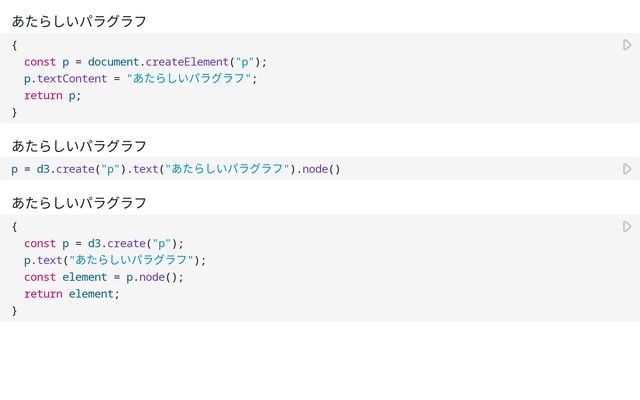Run the one-line d3.create cell
This screenshot has height=400, width=640.
coord(627,169)
